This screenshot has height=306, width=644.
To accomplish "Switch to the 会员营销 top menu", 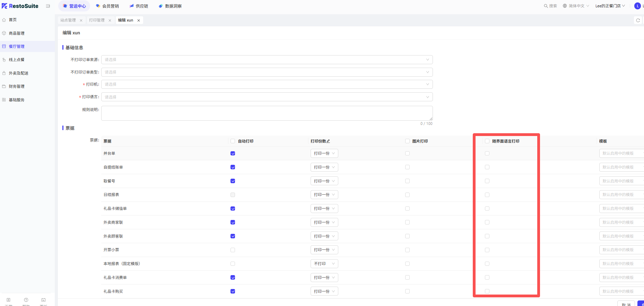I will 107,6.
